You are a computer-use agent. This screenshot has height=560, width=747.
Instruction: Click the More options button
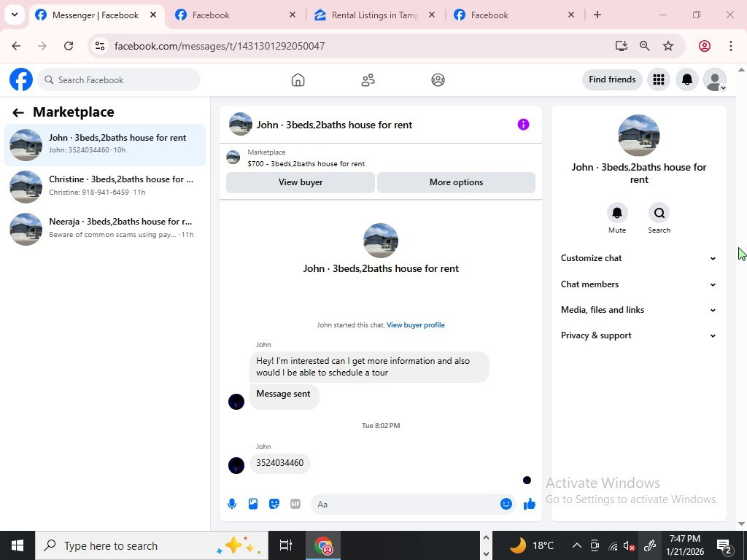[456, 182]
